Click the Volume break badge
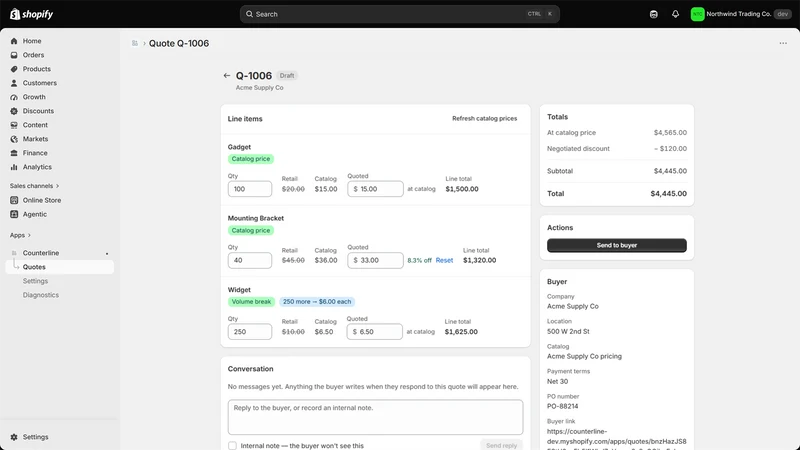This screenshot has width=800, height=450. click(251, 302)
